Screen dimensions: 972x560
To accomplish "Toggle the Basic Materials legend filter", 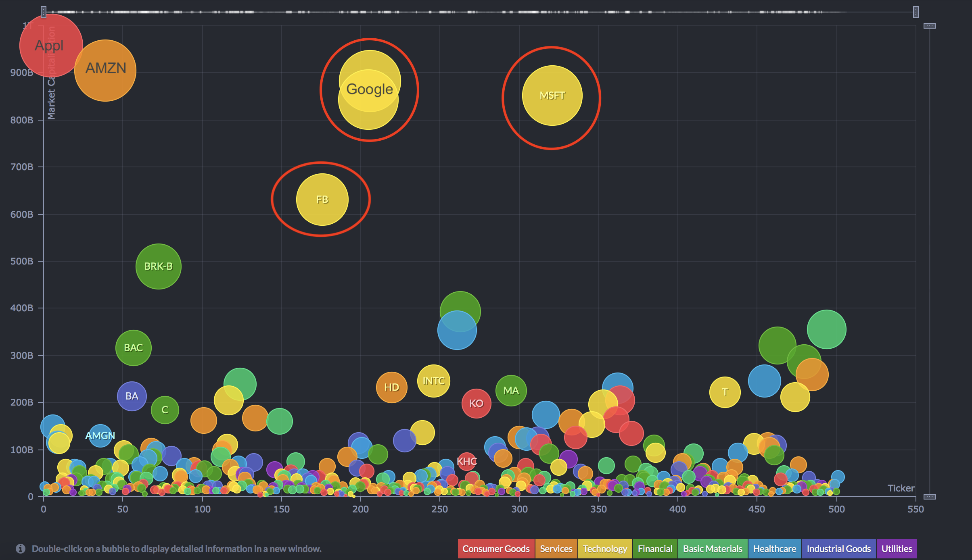I will point(713,549).
